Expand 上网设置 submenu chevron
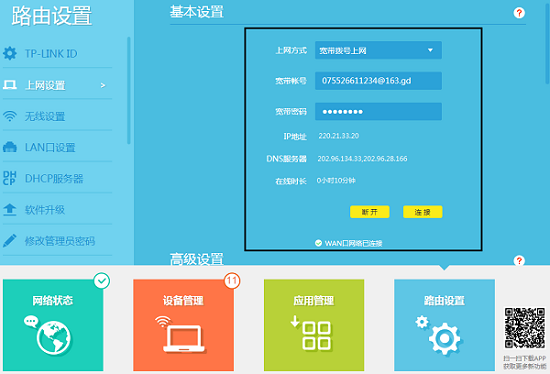 click(x=103, y=85)
